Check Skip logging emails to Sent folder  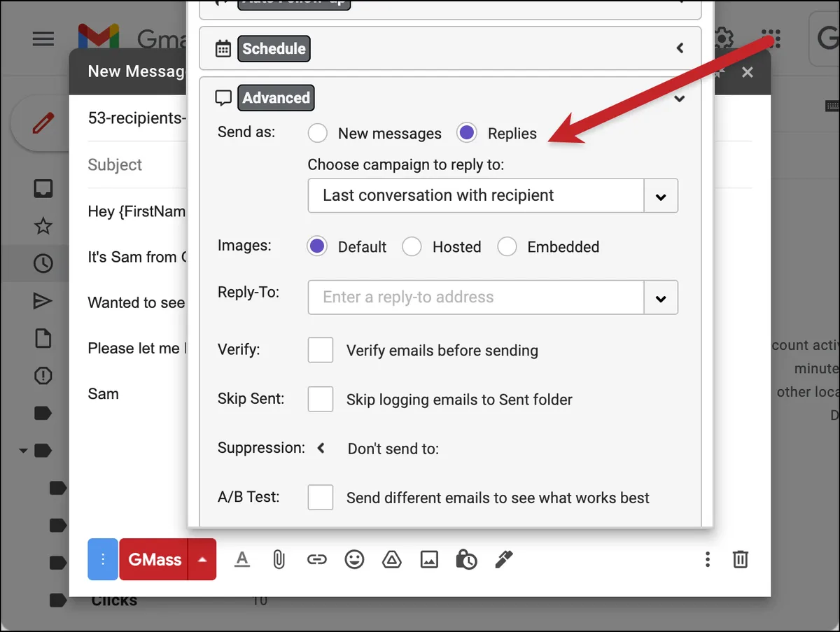pos(321,400)
